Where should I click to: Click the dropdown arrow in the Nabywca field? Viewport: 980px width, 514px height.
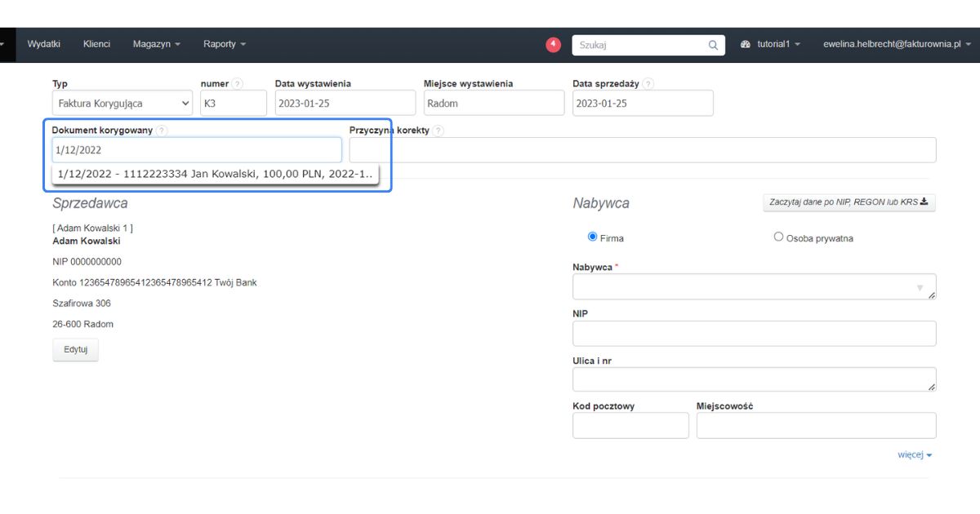[920, 287]
